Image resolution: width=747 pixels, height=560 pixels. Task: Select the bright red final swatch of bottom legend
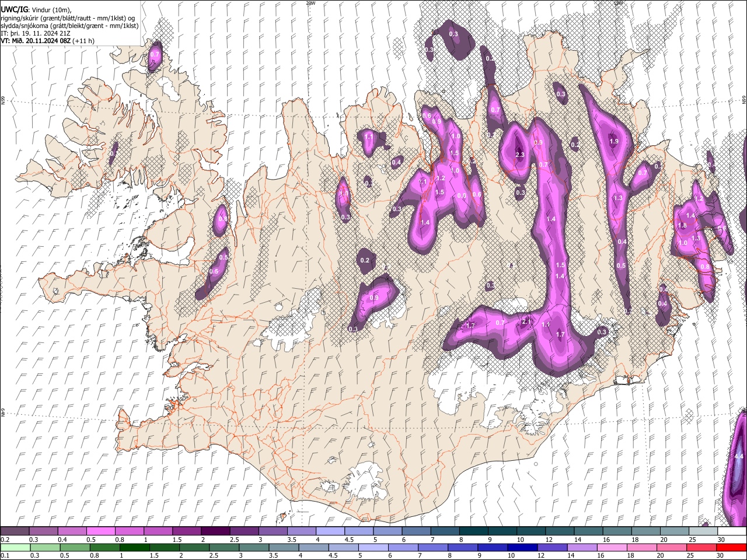pos(731,548)
